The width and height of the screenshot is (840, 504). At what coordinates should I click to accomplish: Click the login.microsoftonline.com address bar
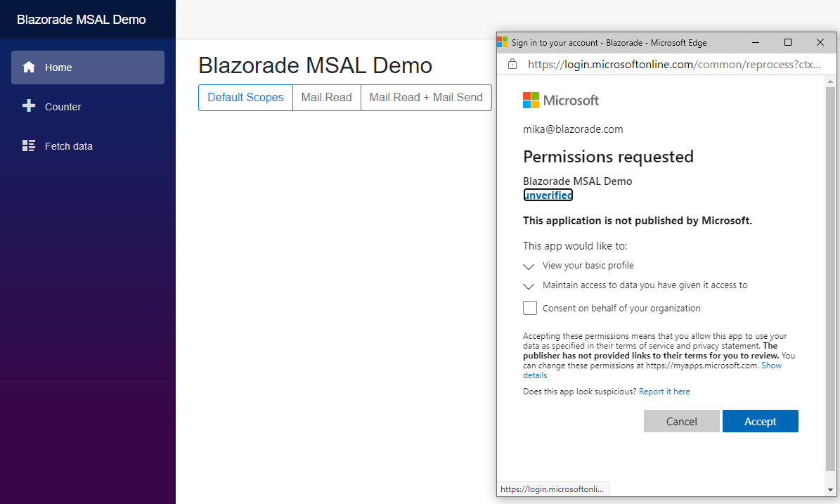[674, 64]
